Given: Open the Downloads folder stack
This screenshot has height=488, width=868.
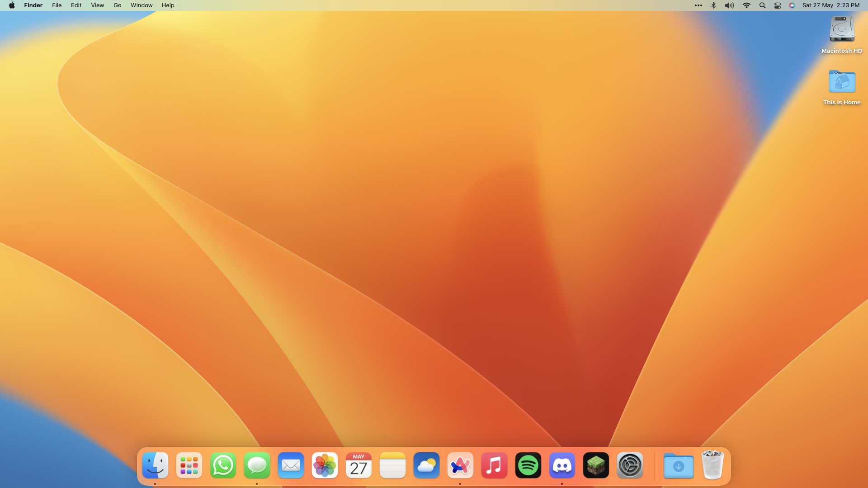Looking at the screenshot, I should point(679,465).
